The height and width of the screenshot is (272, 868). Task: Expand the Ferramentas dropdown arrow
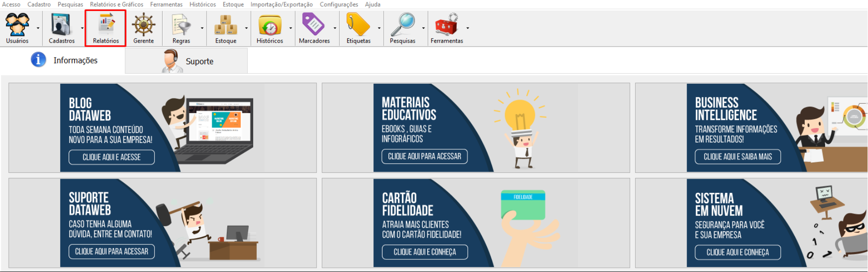coord(468,28)
